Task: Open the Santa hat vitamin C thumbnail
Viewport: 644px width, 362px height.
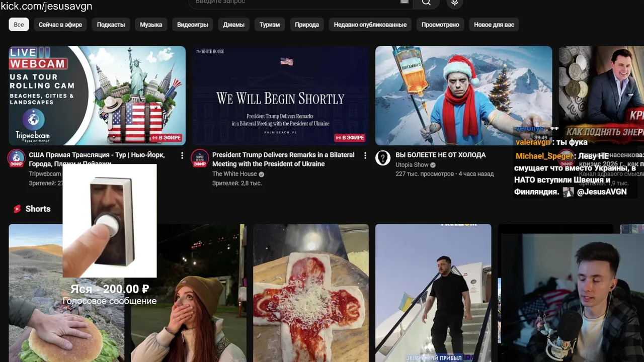Action: pyautogui.click(x=463, y=96)
